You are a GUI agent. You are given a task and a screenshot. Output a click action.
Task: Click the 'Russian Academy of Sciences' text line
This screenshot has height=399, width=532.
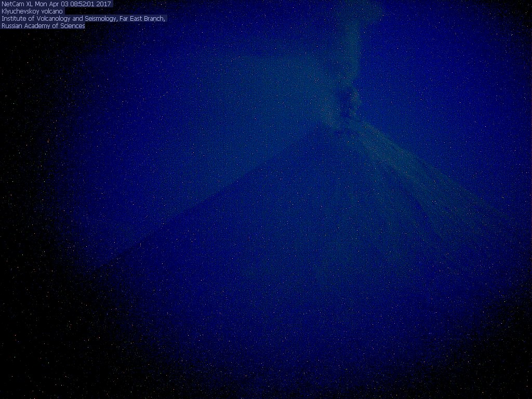(x=44, y=26)
